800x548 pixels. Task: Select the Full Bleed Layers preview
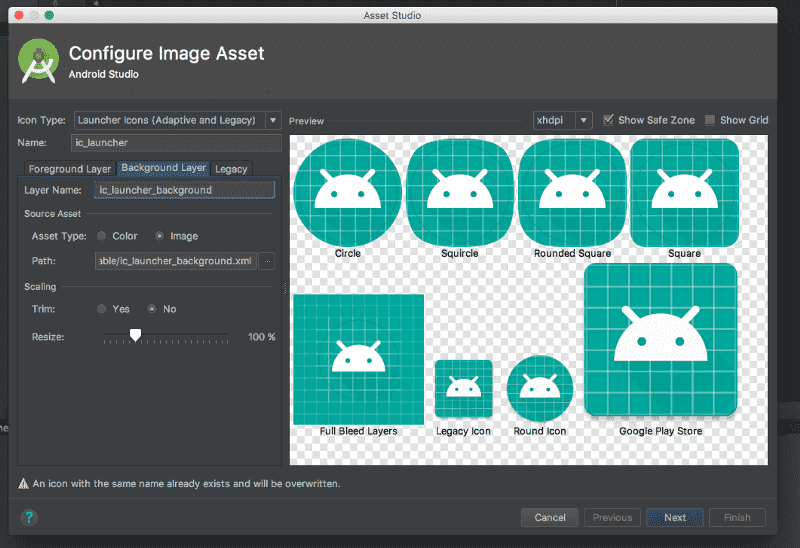tap(358, 359)
